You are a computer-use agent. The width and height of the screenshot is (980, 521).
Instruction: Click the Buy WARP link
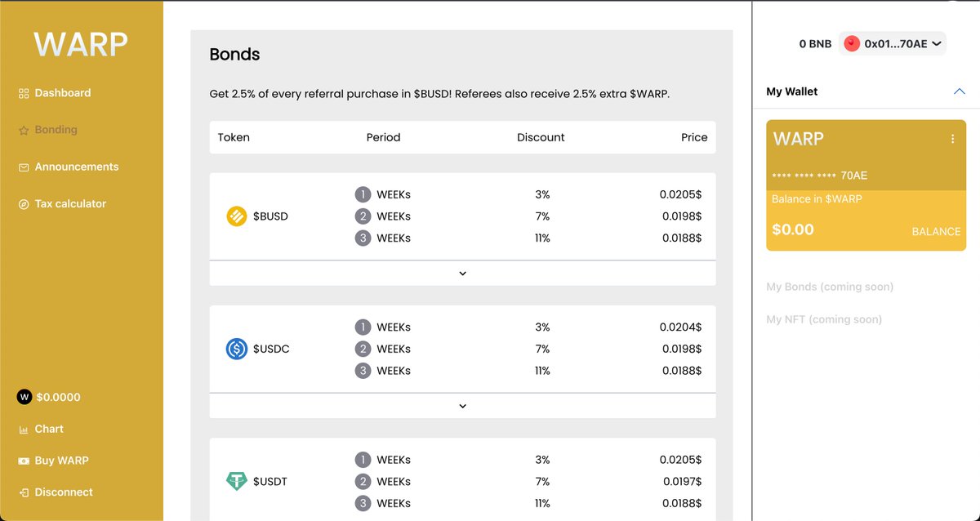click(x=61, y=461)
